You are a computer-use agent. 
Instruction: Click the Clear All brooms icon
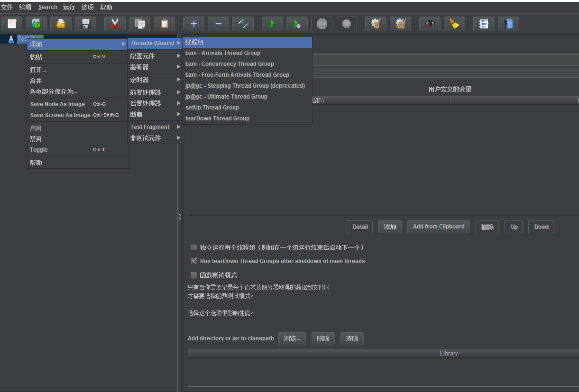400,24
